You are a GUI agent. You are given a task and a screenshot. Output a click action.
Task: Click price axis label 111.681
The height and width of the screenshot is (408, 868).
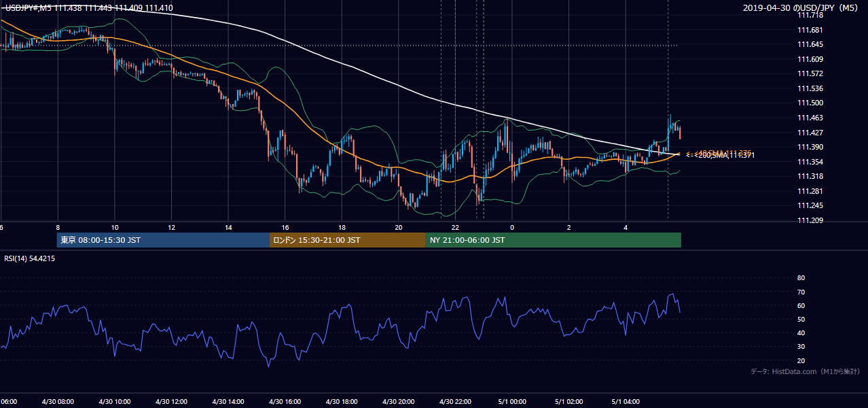(810, 30)
